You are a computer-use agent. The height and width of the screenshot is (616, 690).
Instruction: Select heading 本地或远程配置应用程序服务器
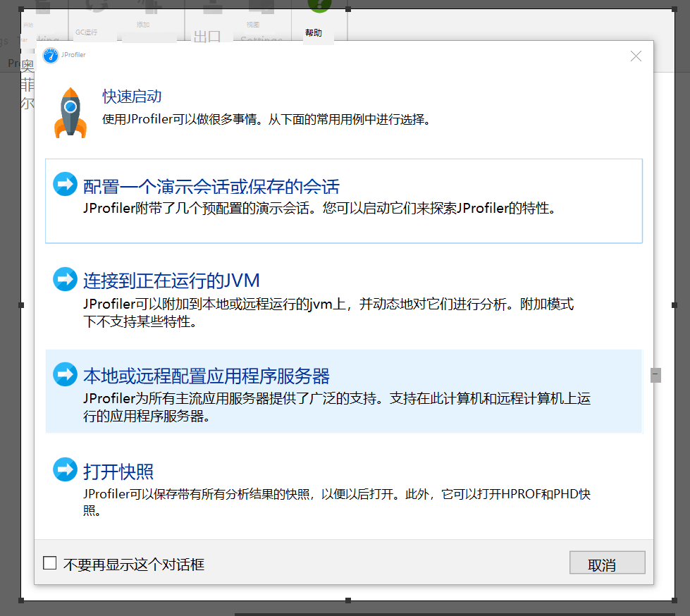click(x=206, y=376)
